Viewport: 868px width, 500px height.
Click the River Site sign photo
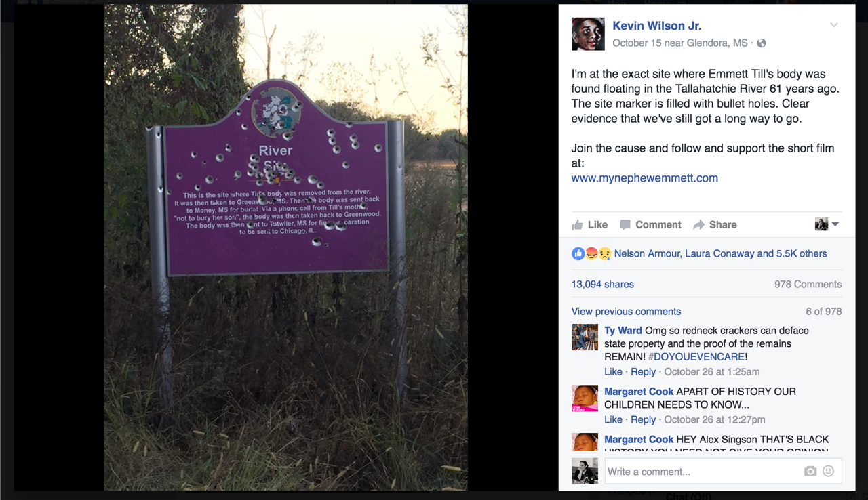point(285,247)
